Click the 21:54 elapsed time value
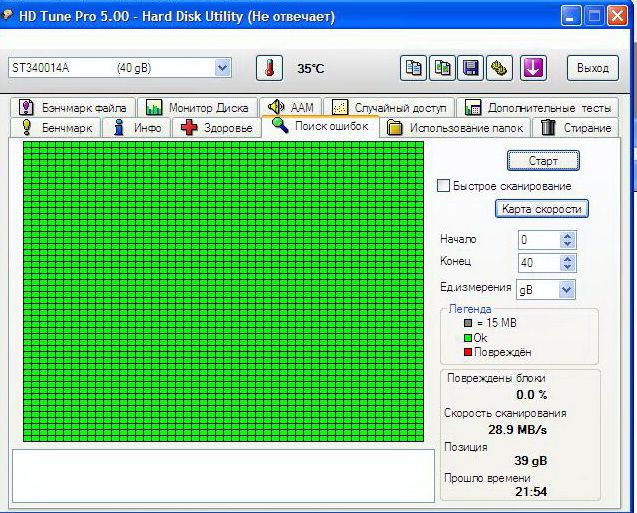Screen dimensions: 637x513 [531, 491]
